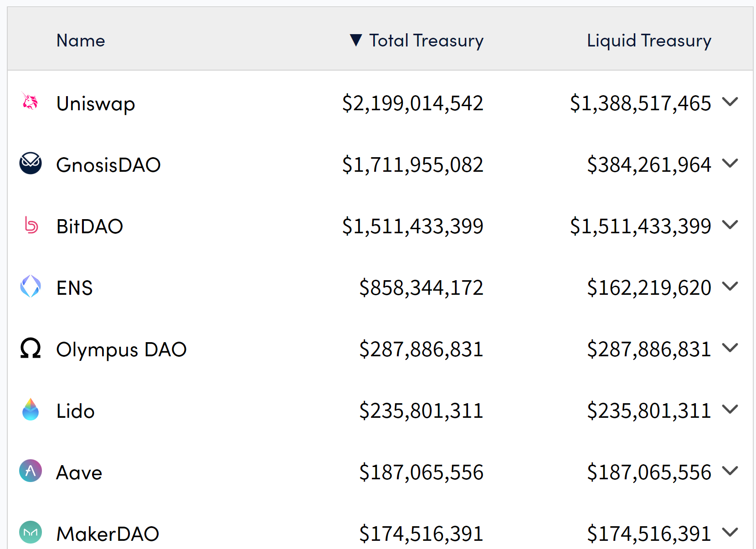This screenshot has height=549, width=756.
Task: Click Olympus DAO liquid treasury value
Action: pyautogui.click(x=649, y=349)
